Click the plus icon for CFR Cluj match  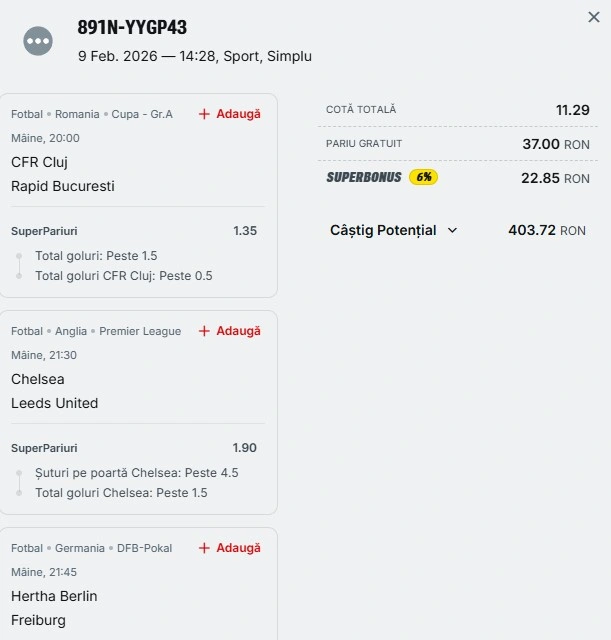(204, 114)
